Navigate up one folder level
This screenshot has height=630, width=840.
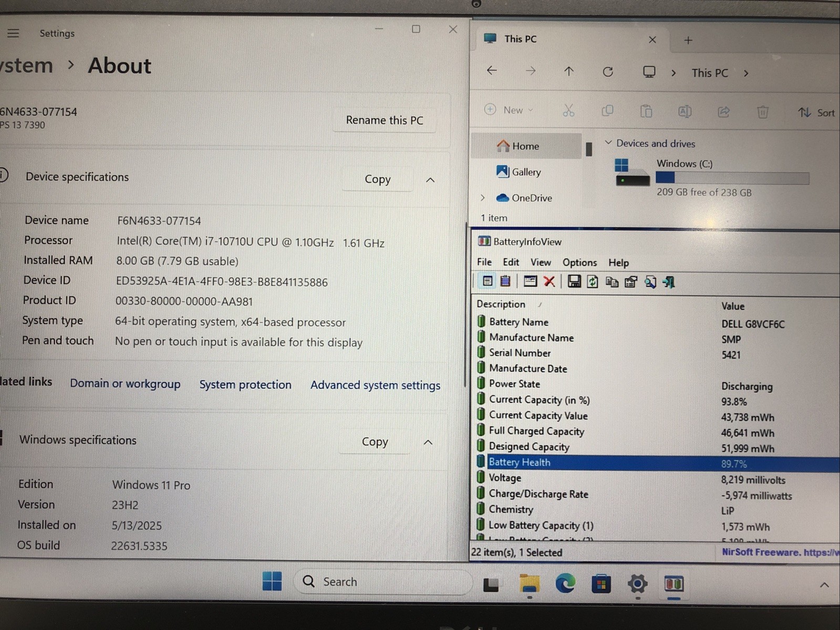click(x=569, y=71)
